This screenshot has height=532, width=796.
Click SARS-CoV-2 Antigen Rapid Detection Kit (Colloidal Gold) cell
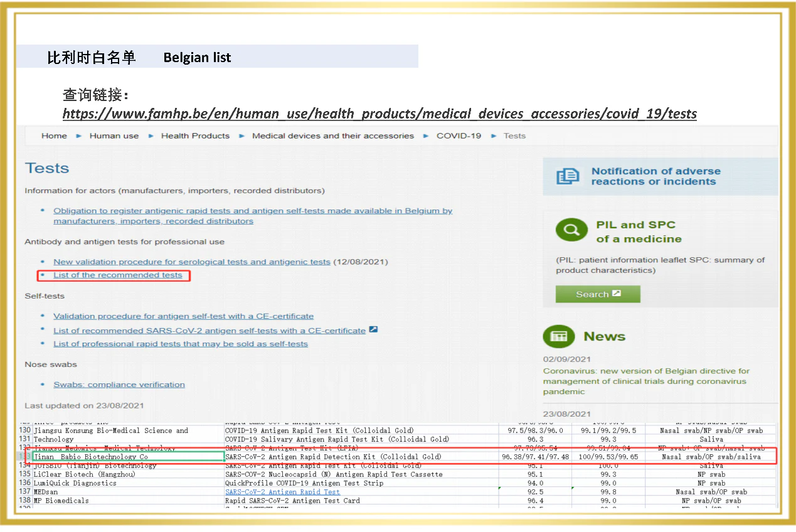(x=362, y=457)
